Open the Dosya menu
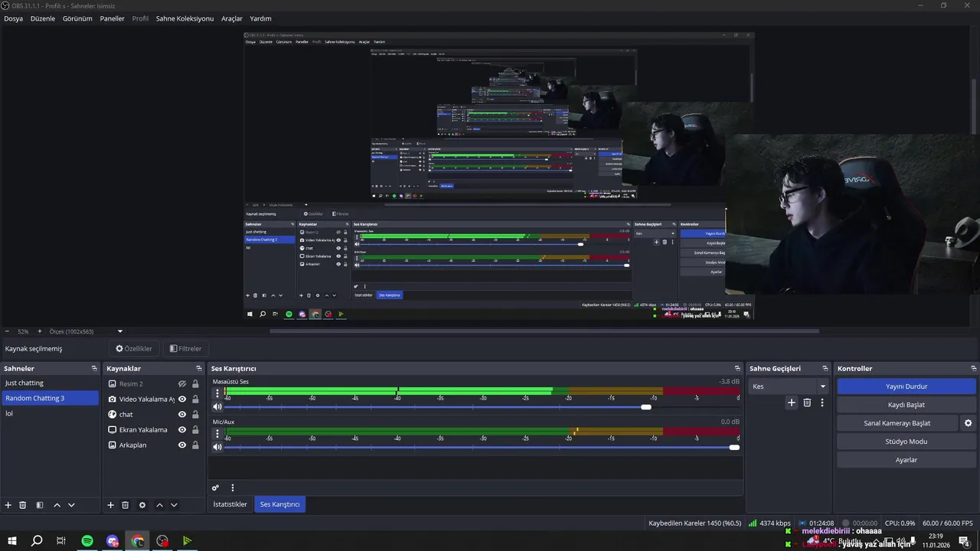The width and height of the screenshot is (980, 551). click(14, 18)
